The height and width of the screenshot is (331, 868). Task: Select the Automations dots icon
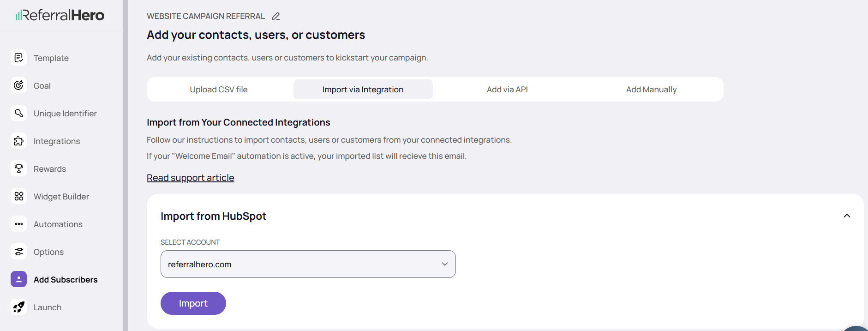(18, 224)
